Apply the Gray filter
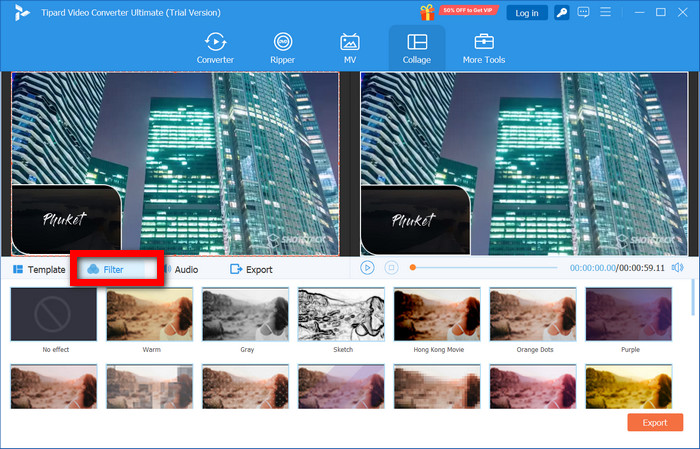The height and width of the screenshot is (449, 700). [x=245, y=314]
